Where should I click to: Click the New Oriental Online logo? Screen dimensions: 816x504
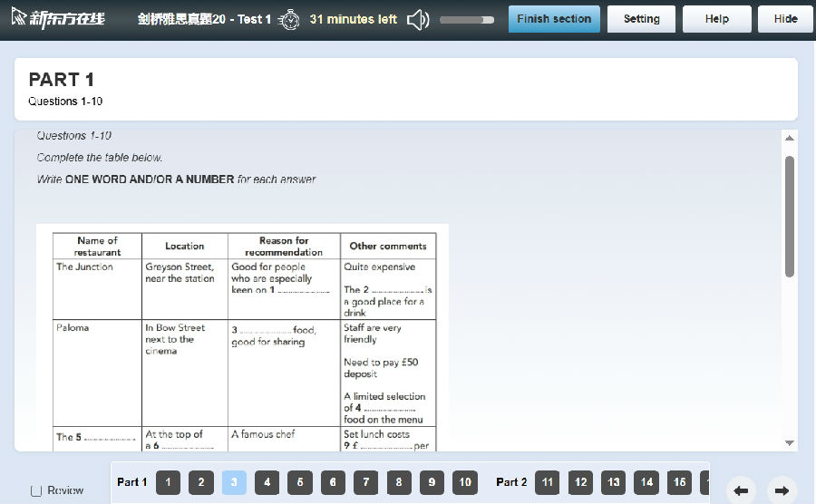(59, 18)
